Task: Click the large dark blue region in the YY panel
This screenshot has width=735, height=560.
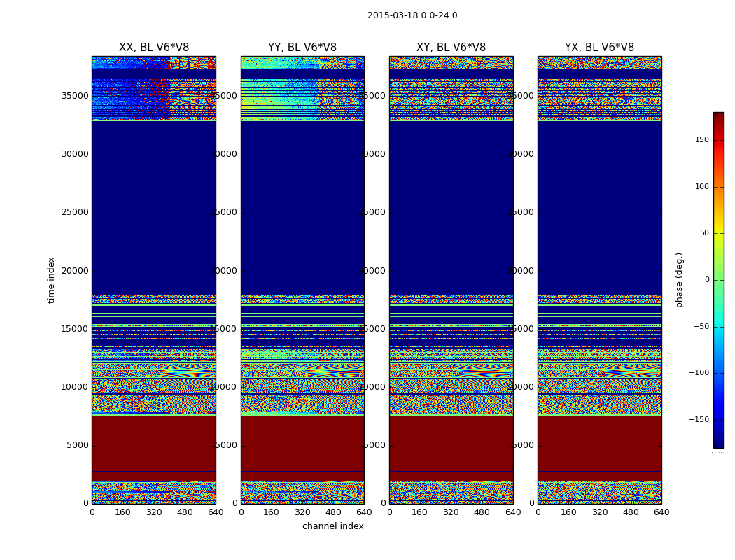Action: pos(302,210)
